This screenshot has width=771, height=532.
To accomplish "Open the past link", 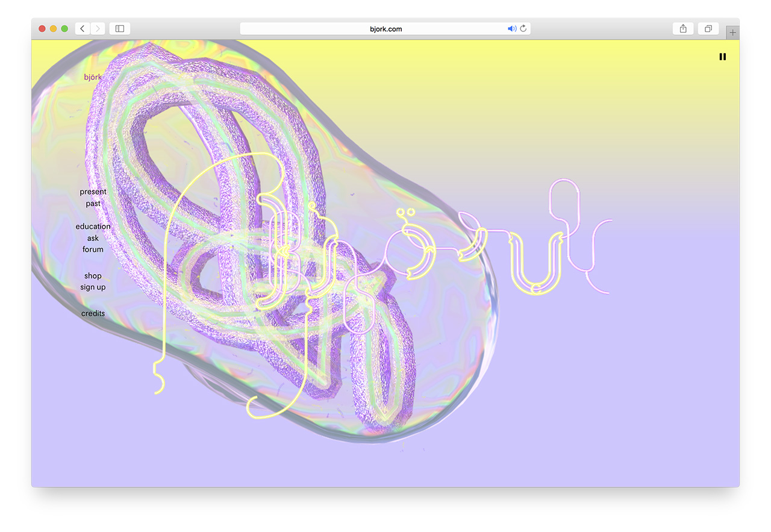I will click(93, 204).
